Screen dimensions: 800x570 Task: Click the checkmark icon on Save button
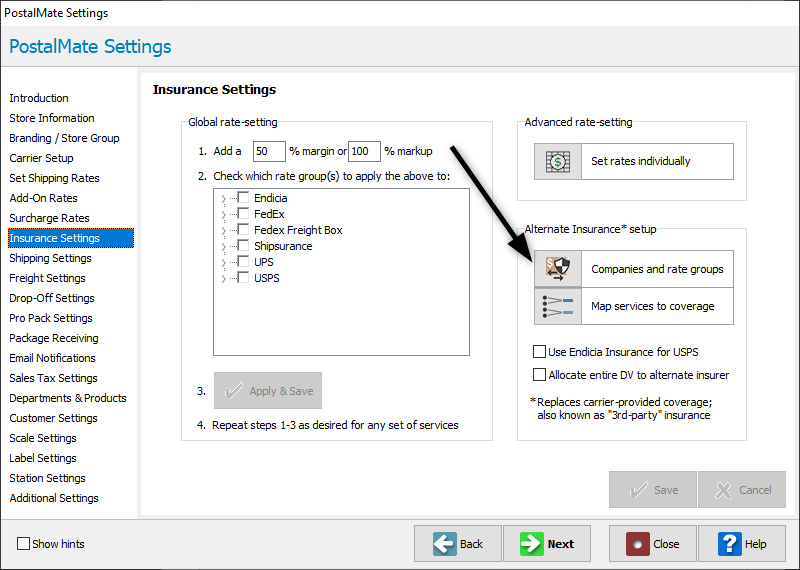click(638, 490)
